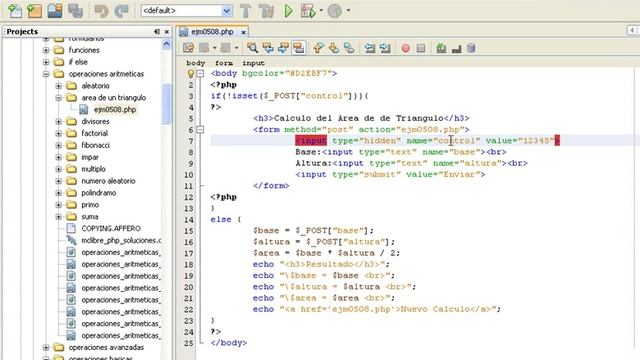Open the Back navigation dropdown arrow
The image size is (640, 360).
click(214, 48)
